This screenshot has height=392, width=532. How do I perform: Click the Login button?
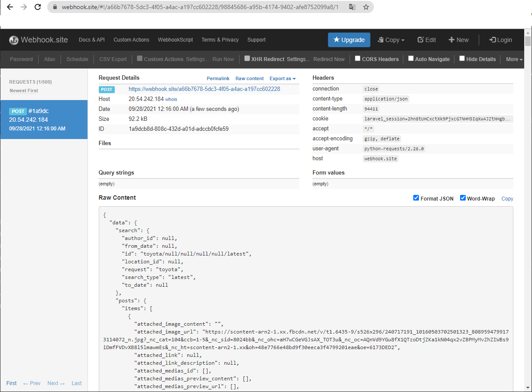tap(501, 40)
